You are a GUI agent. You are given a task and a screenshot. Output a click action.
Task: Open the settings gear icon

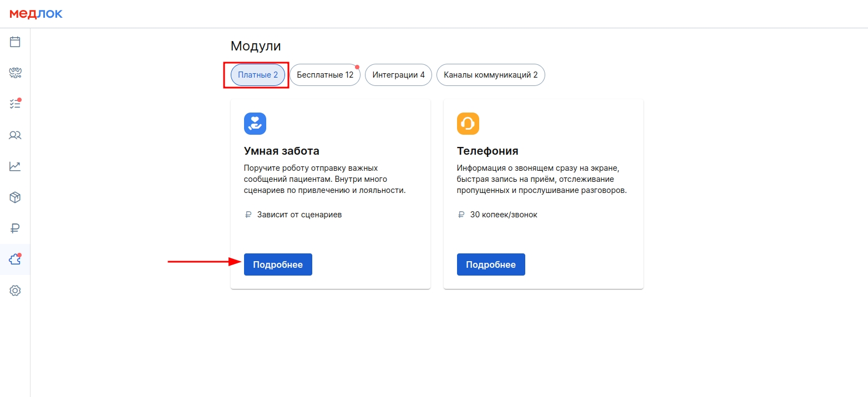coord(15,290)
